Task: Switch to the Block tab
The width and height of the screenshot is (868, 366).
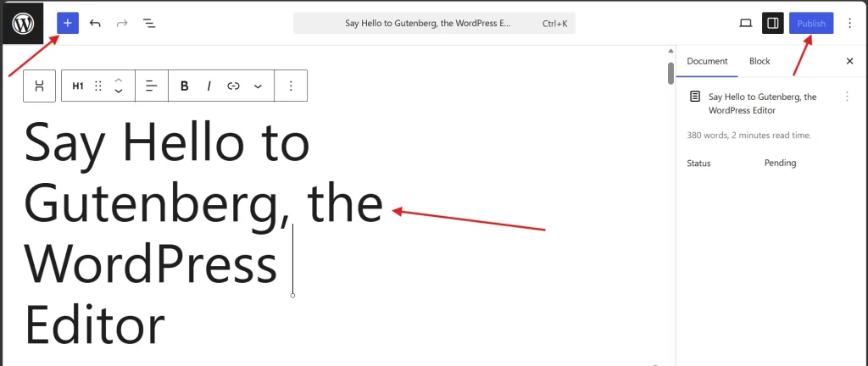Action: point(759,61)
